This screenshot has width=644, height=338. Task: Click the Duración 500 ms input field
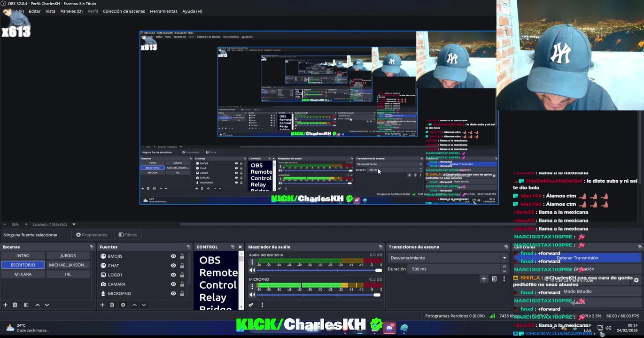(455, 269)
